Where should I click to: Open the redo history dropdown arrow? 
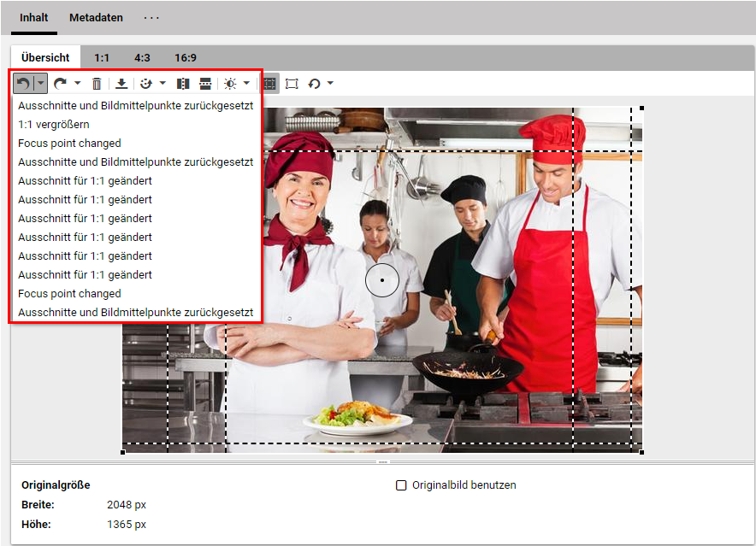77,84
